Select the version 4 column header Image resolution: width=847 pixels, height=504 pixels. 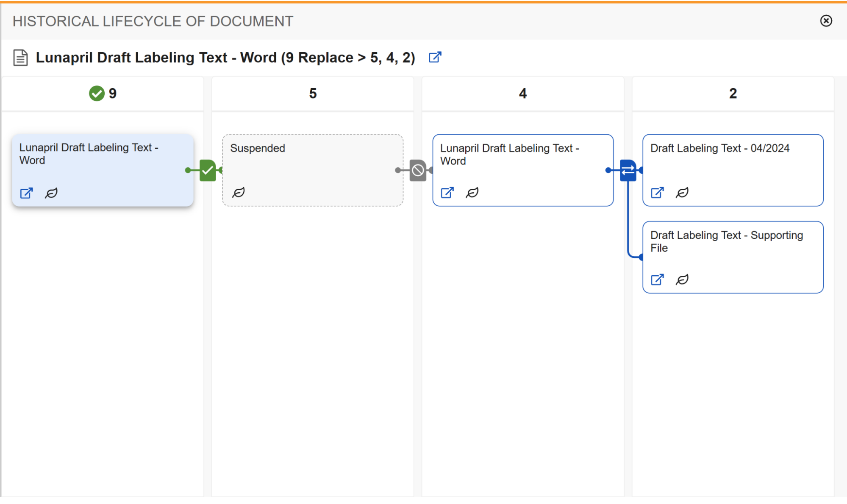(x=523, y=94)
